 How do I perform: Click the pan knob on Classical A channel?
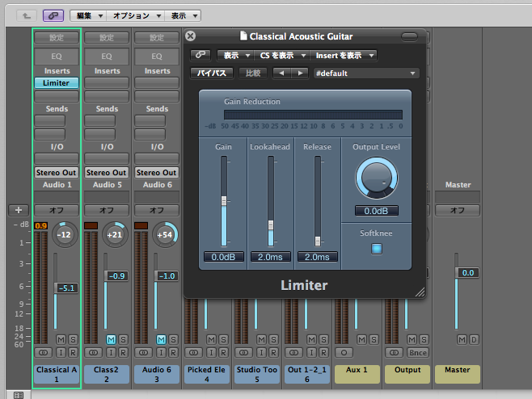(64, 234)
